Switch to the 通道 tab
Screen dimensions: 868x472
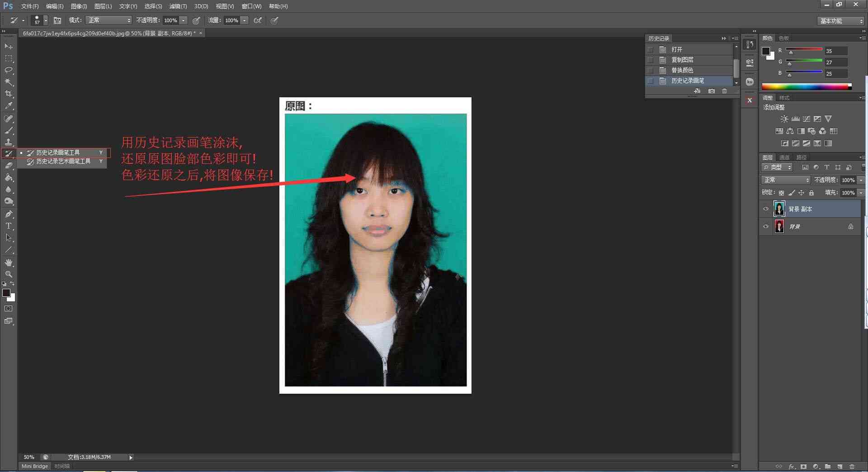pyautogui.click(x=784, y=157)
